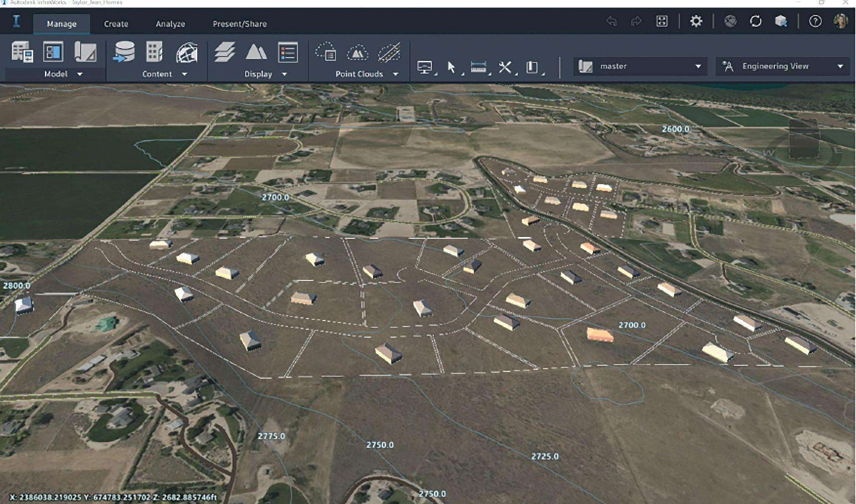
Task: Click the user profile avatar
Action: [840, 21]
